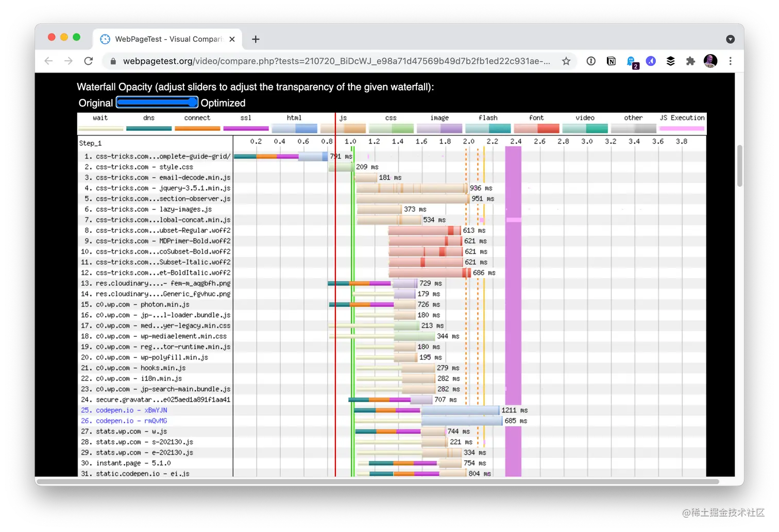The width and height of the screenshot is (779, 532).
Task: Click the '986 ms' jquery bar label
Action: coord(481,188)
